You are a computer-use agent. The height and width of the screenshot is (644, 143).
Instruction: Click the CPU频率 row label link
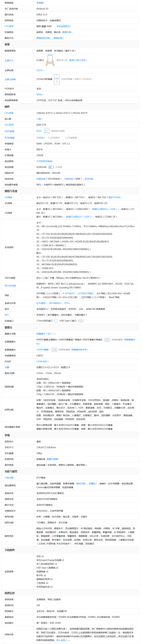click(x=9, y=113)
